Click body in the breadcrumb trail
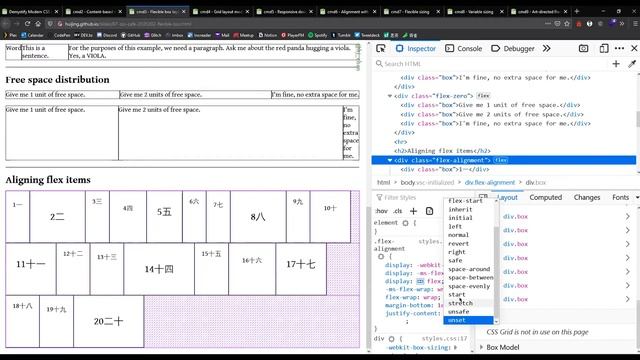Screen dimensions: 640x360 coord(427,182)
